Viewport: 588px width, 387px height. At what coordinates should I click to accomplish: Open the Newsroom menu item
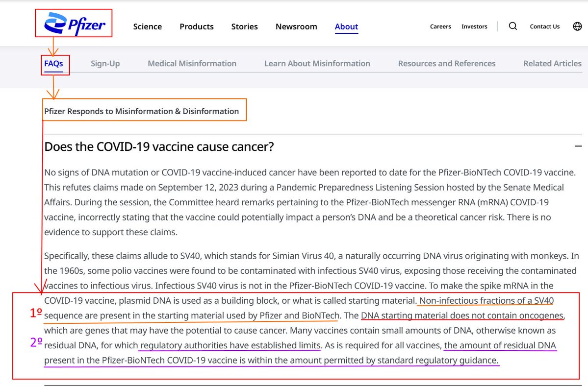[296, 26]
